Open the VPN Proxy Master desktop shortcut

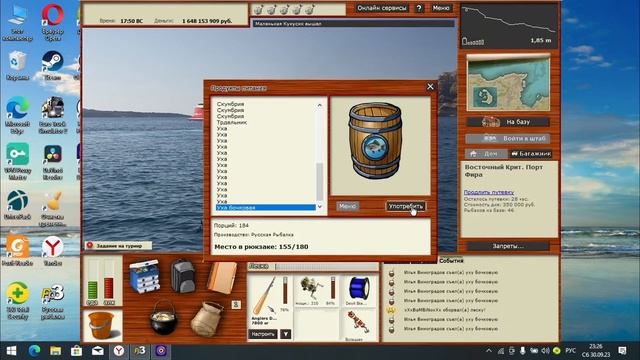point(17,161)
